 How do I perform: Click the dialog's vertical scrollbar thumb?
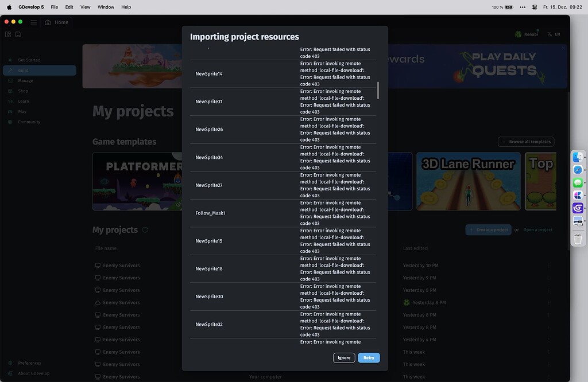(x=378, y=90)
